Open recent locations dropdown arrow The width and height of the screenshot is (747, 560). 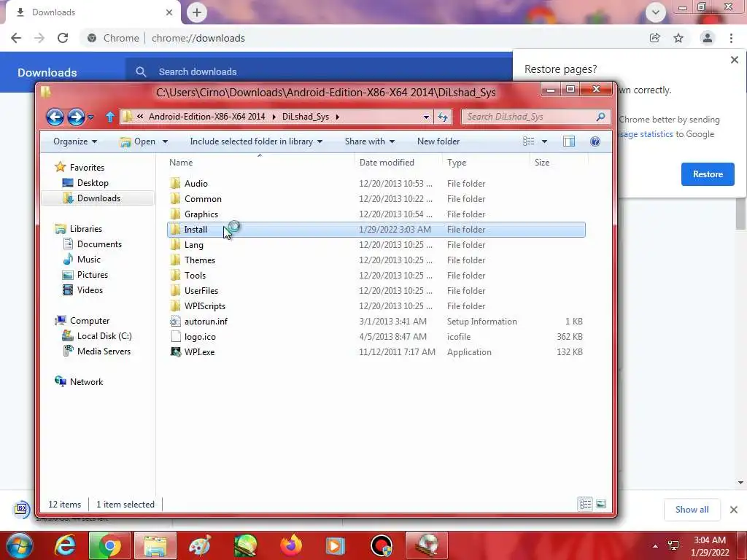pyautogui.click(x=91, y=117)
